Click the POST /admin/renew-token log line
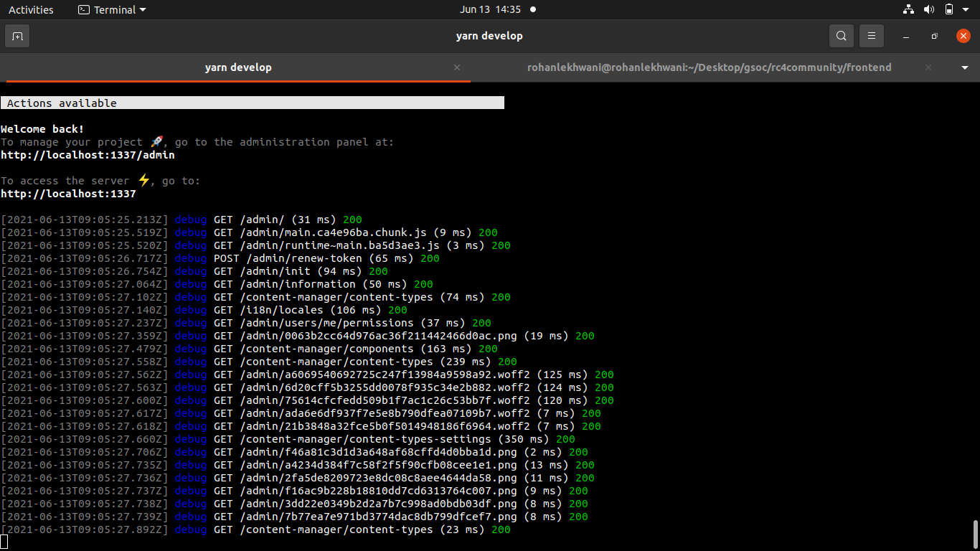980x551 pixels. [x=220, y=258]
